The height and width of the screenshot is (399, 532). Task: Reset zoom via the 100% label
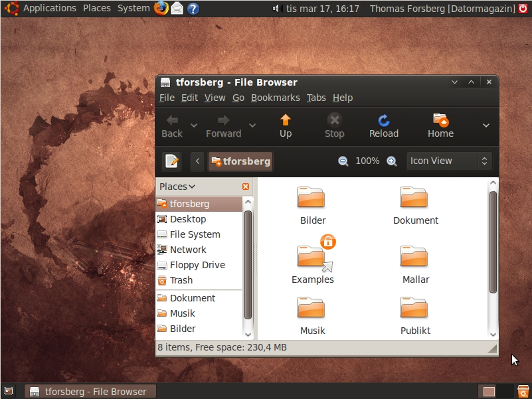[367, 161]
